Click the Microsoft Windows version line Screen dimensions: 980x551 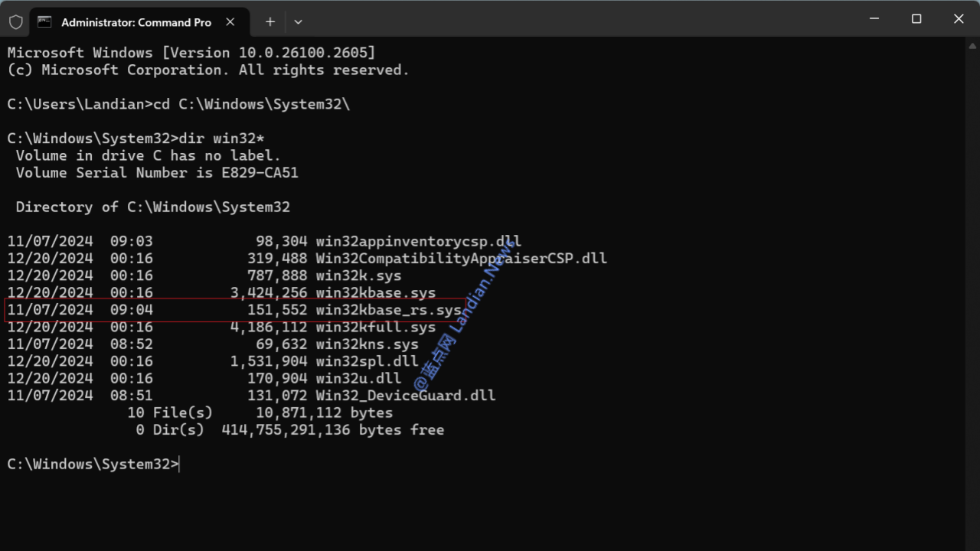coord(191,53)
